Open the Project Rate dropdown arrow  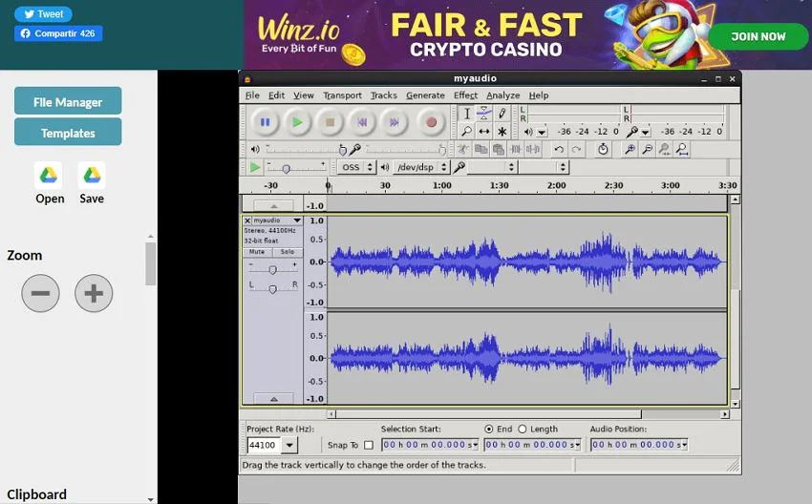(289, 445)
